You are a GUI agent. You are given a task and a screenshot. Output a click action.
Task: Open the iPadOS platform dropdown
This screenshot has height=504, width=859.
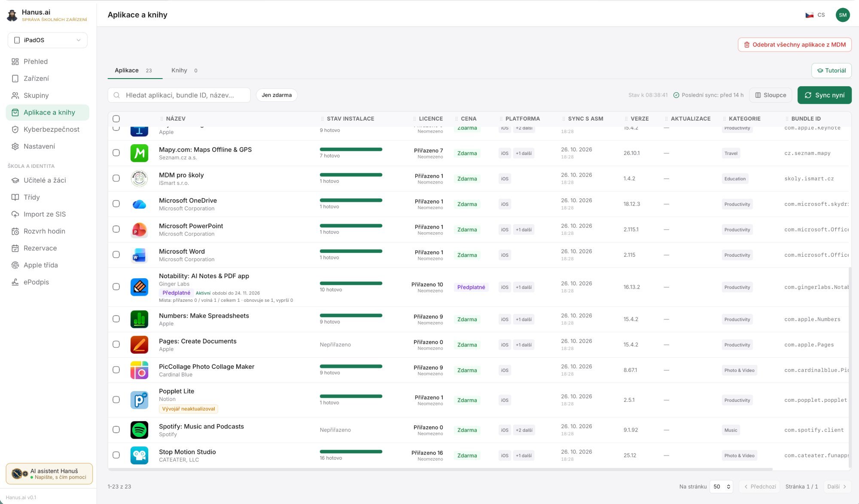[48, 40]
